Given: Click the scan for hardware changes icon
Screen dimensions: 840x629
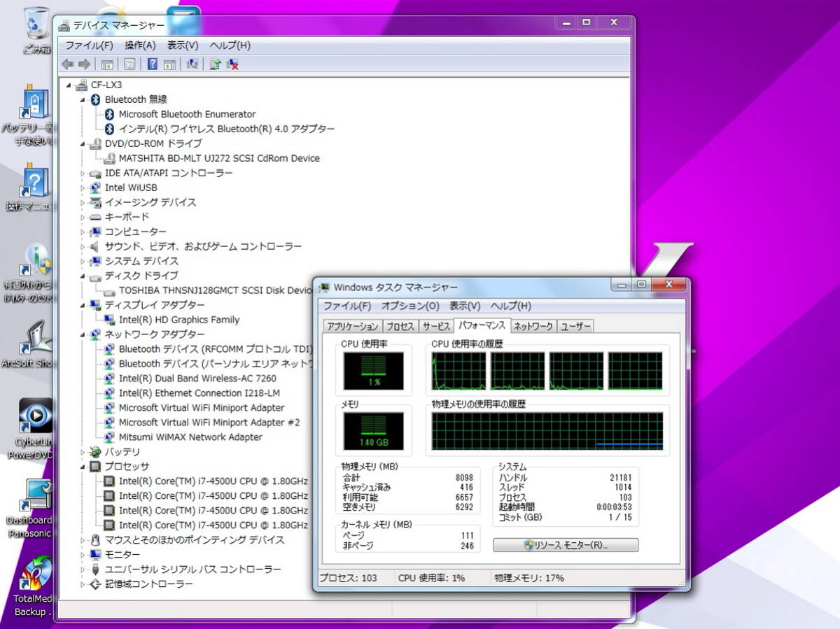Looking at the screenshot, I should [x=192, y=64].
